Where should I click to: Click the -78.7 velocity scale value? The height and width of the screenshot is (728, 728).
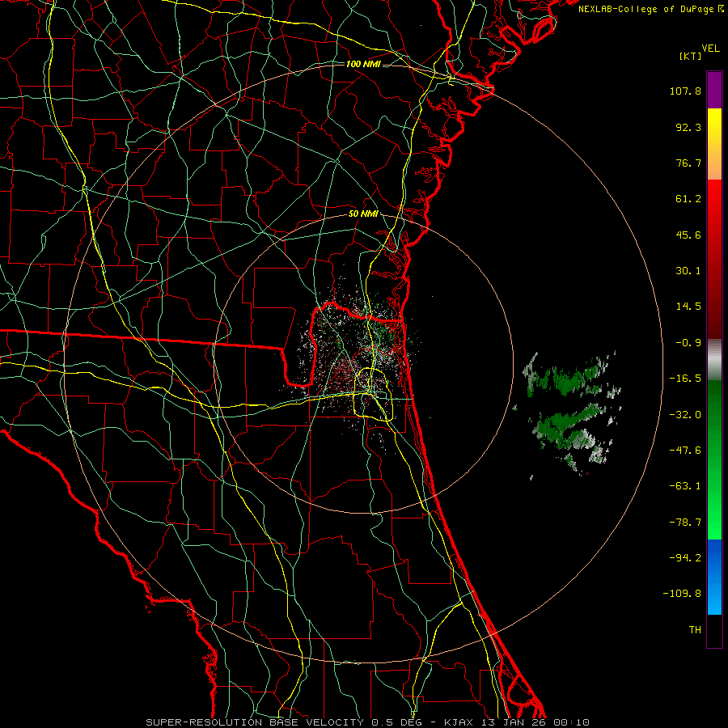685,523
